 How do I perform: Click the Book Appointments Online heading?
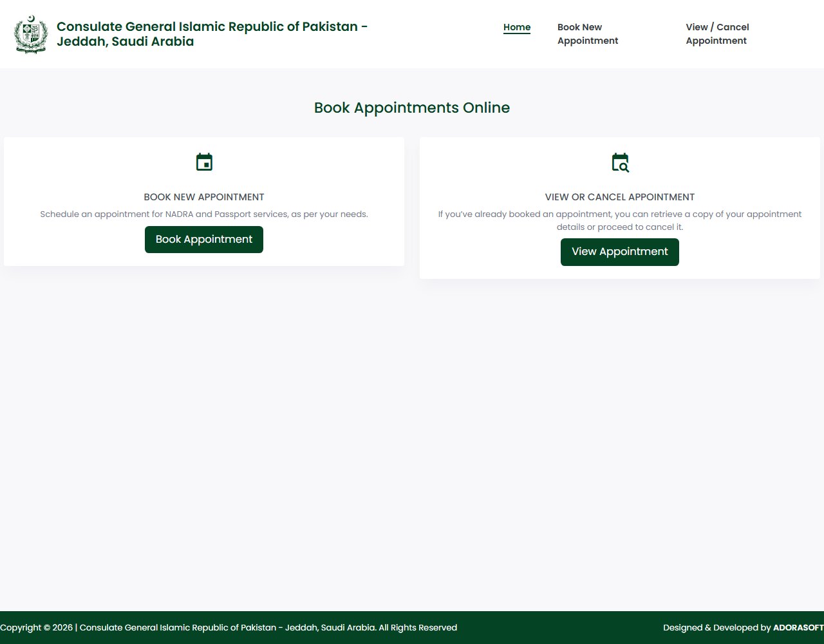[x=412, y=108]
